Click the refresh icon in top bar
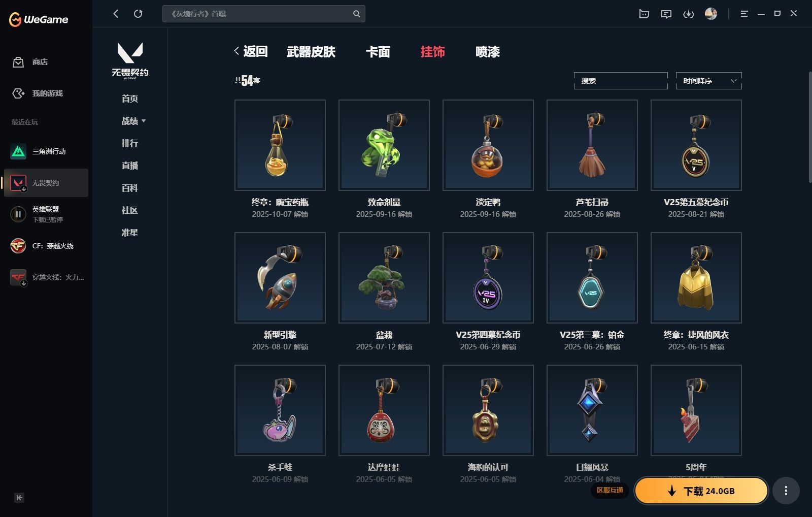The image size is (812, 517). [138, 14]
